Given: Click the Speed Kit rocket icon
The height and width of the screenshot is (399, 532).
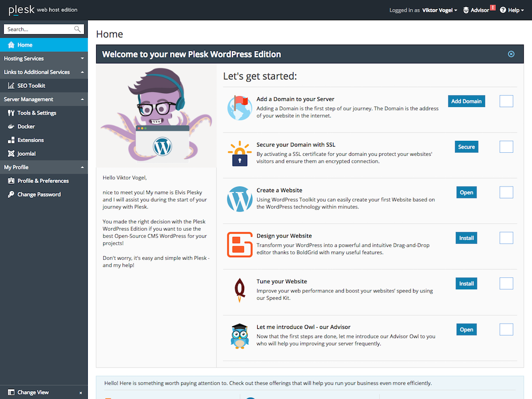Looking at the screenshot, I should pyautogui.click(x=240, y=290).
